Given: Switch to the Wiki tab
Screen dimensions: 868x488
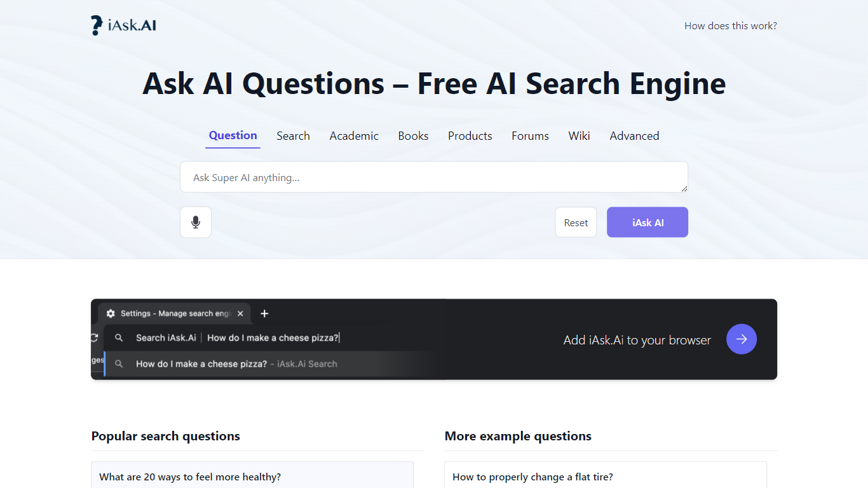Looking at the screenshot, I should (579, 136).
